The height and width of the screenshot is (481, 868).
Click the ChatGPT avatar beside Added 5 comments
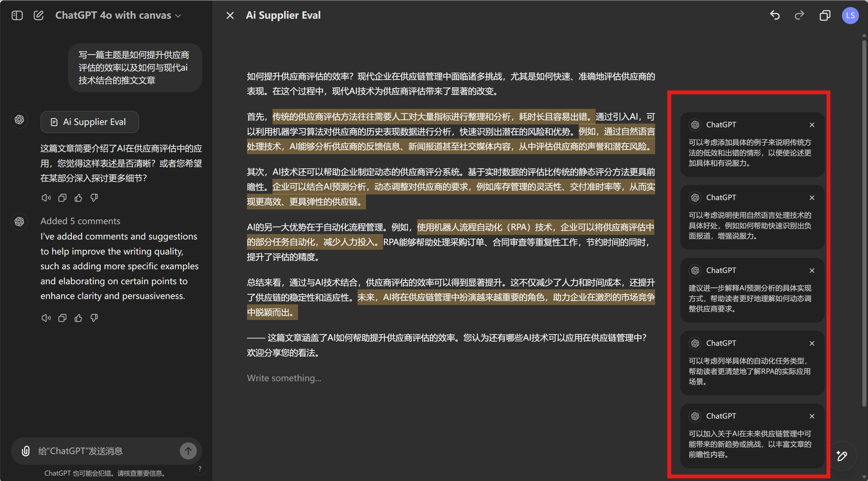[19, 221]
